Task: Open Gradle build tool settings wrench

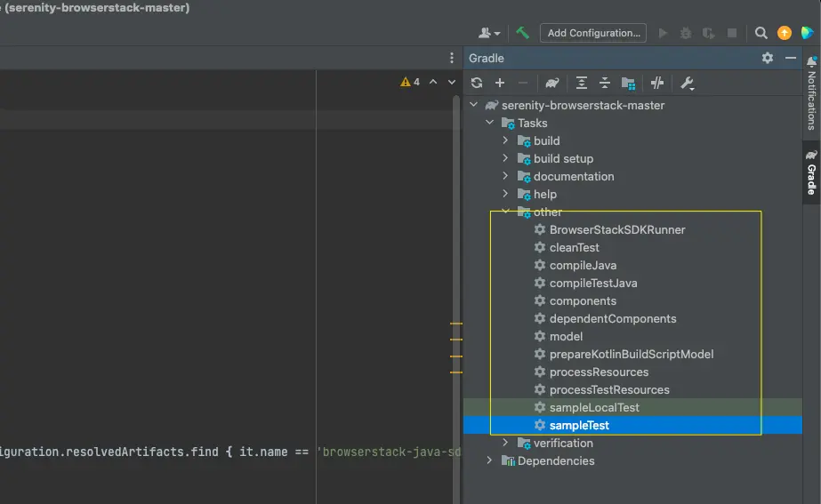Action: tap(687, 83)
